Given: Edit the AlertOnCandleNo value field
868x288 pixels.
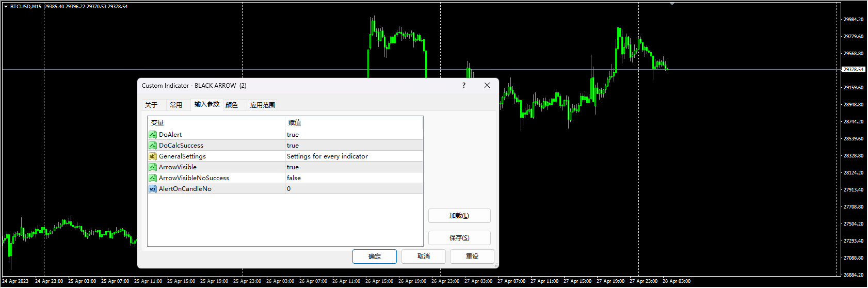Looking at the screenshot, I should coord(353,189).
